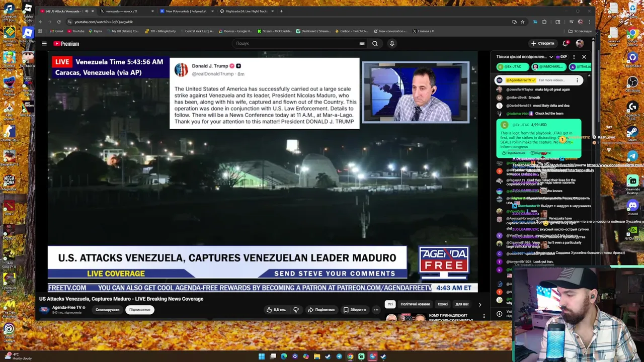Open the Ubisoft Connect desktop shortcut
The width and height of the screenshot is (644, 362).
pos(9,332)
